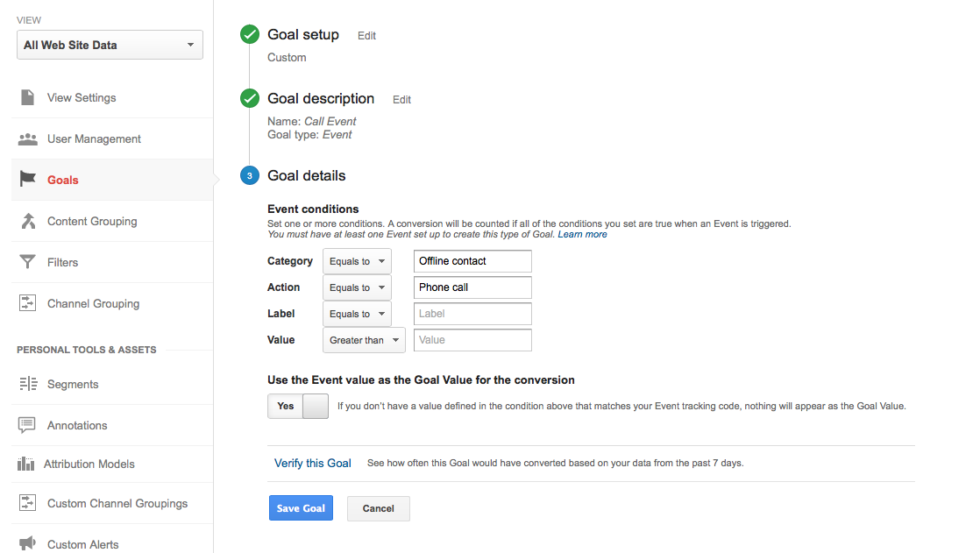Click the Custom Alerts megaphone icon
Viewport: 980px width, 553px height.
27,543
